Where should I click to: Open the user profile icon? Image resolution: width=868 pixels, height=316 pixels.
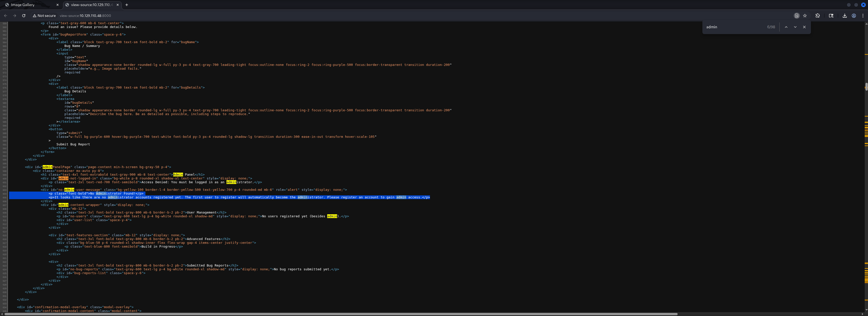pos(854,15)
